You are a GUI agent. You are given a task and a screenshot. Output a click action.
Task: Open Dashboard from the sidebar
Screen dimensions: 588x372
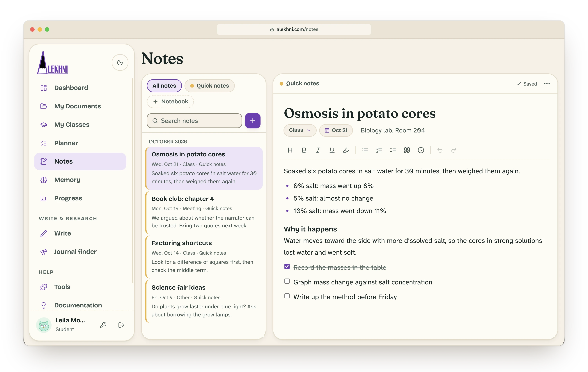(x=80, y=88)
